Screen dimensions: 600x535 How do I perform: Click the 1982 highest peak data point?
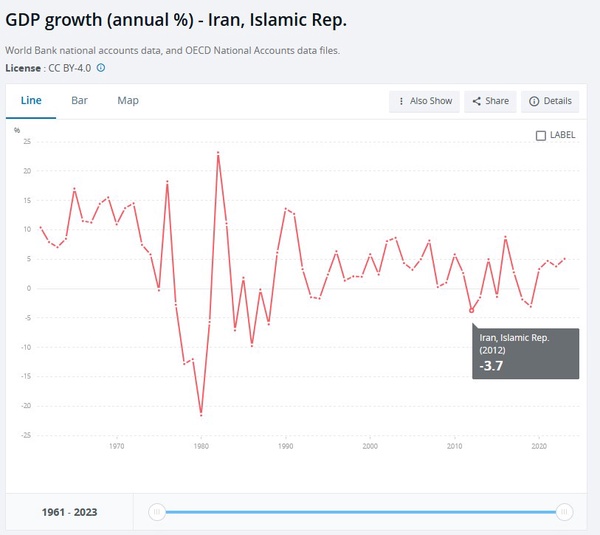(218, 153)
